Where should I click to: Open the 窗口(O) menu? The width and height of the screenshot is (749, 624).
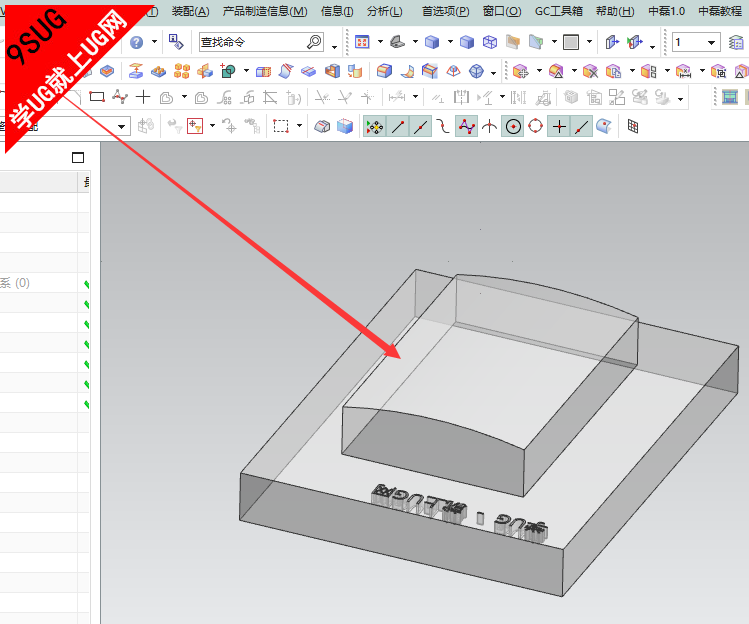[x=502, y=11]
